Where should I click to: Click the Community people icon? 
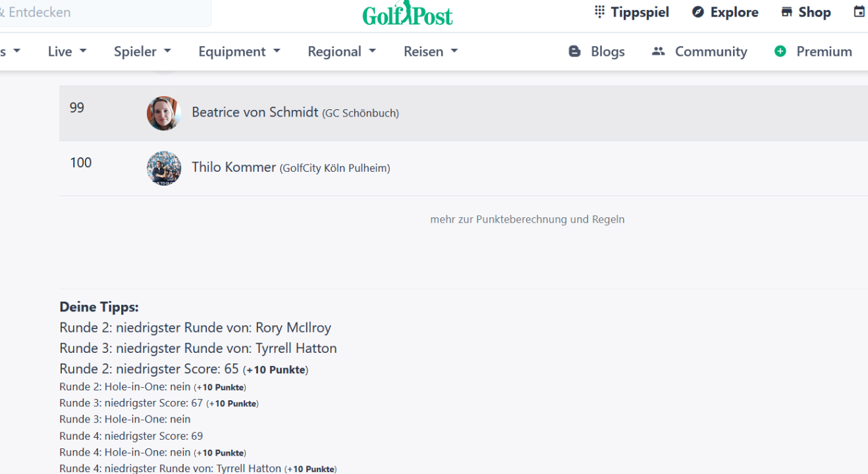658,51
